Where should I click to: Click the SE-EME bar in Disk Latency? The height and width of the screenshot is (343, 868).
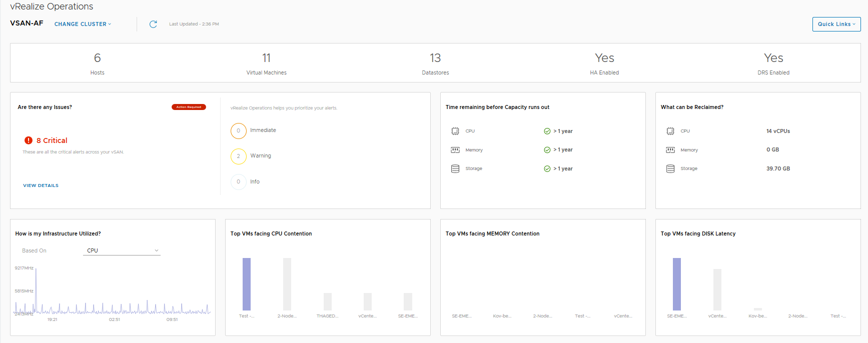click(677, 284)
